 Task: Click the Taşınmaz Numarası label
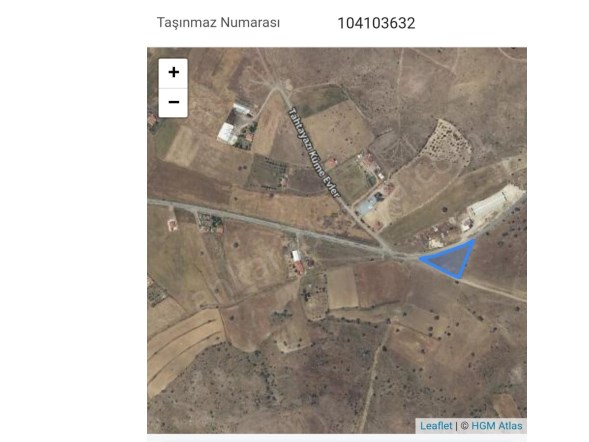(x=218, y=23)
